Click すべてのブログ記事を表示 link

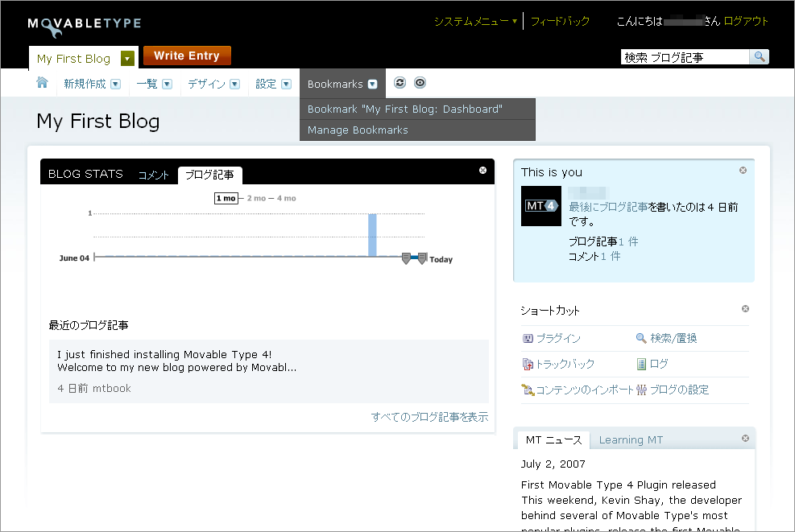(429, 417)
